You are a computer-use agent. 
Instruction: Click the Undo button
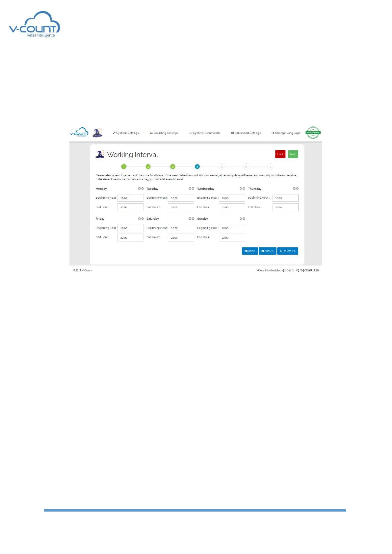tap(250, 251)
